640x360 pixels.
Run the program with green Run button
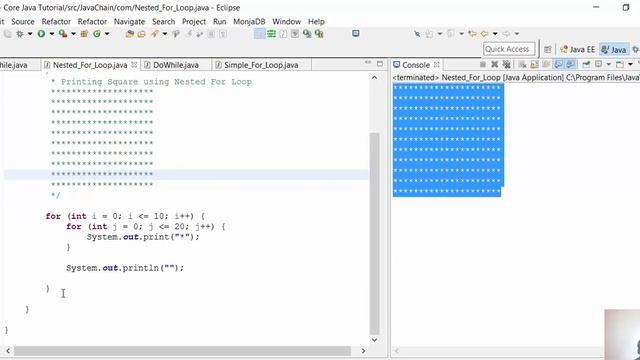pyautogui.click(x=41, y=34)
